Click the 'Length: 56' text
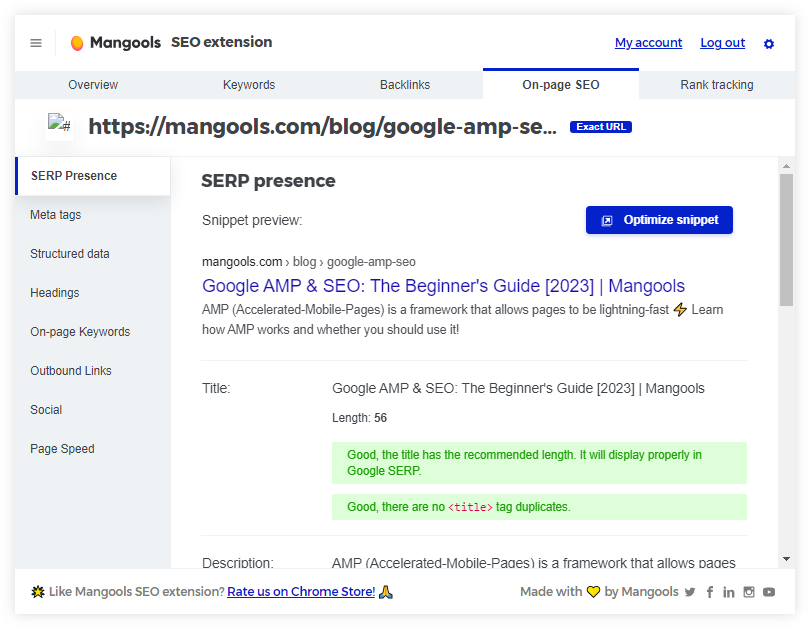 point(359,418)
